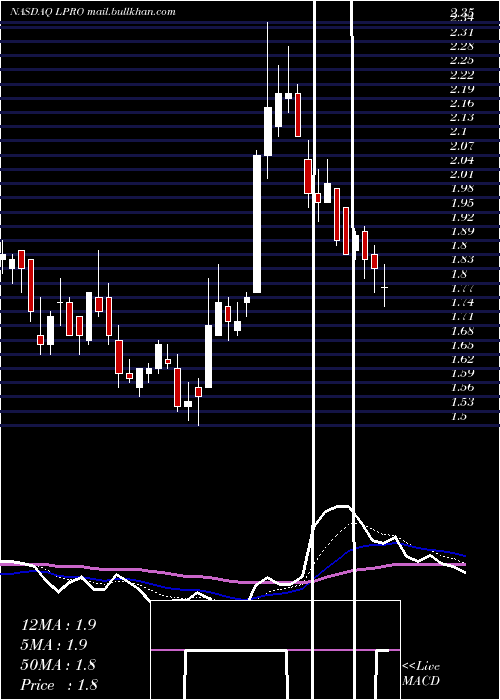Click the <<Live MACD label
Viewport: 500px width, 700px height.
421,674
